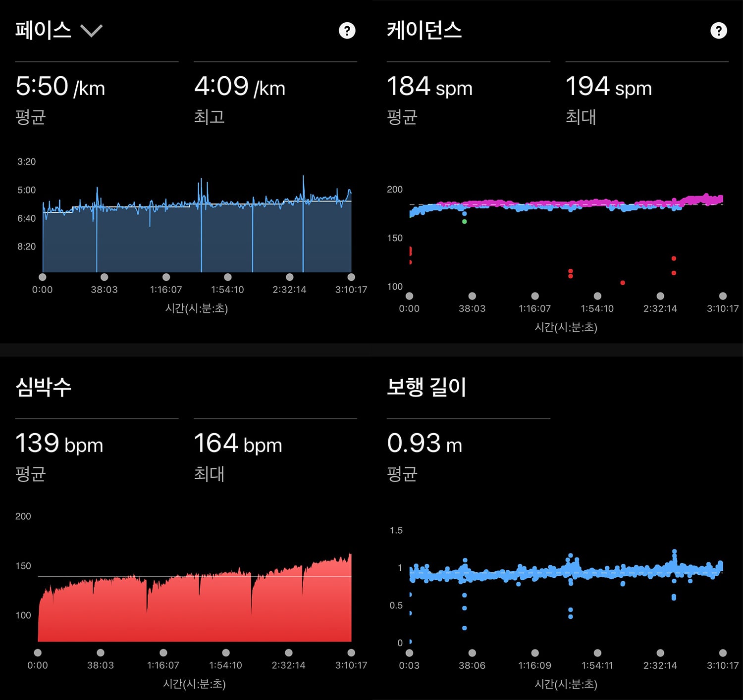Open help icon in 케이던스 panel

pyautogui.click(x=718, y=31)
